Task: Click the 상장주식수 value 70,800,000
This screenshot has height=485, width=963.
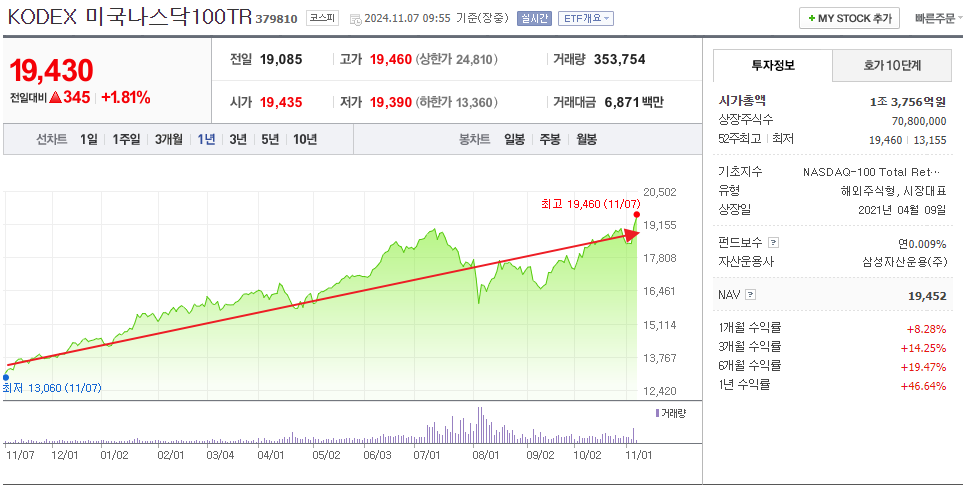Action: tap(919, 121)
